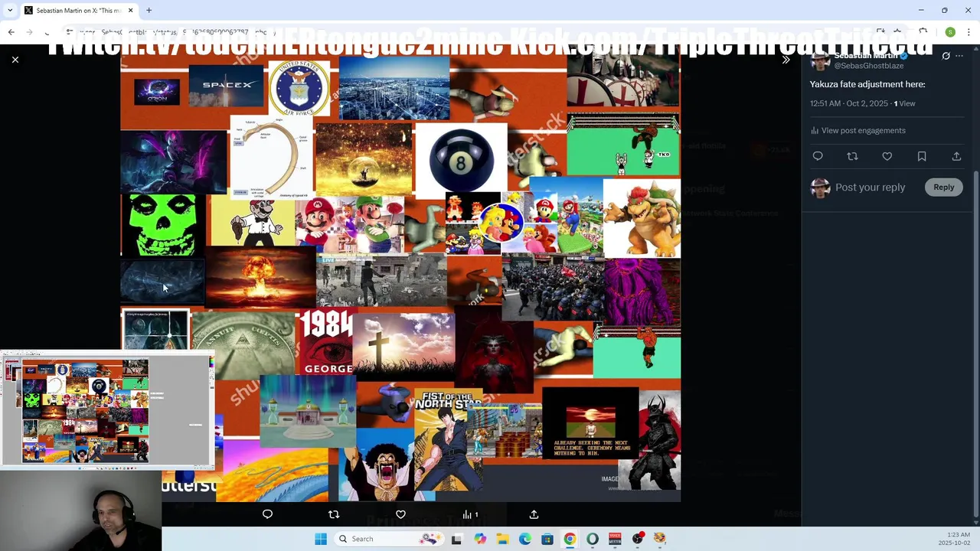Close the Sebastian Martin on X tab

tap(130, 11)
